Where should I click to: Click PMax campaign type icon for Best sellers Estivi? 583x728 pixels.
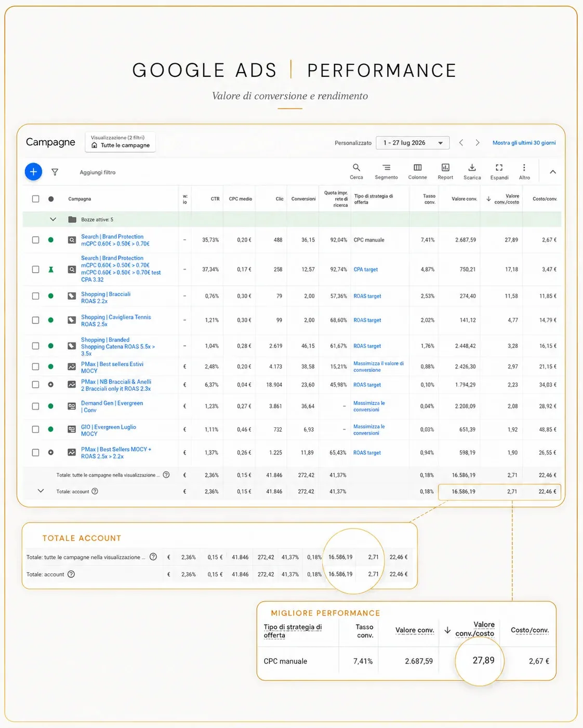click(72, 367)
